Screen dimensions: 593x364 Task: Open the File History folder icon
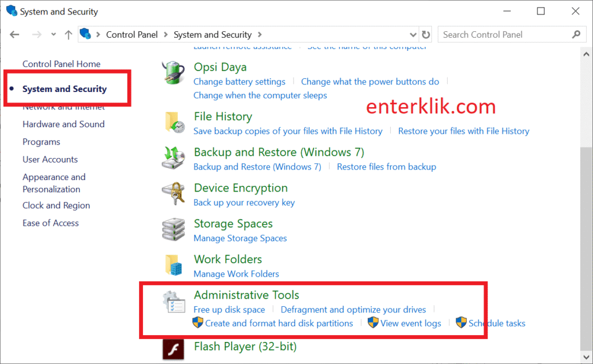pyautogui.click(x=173, y=122)
